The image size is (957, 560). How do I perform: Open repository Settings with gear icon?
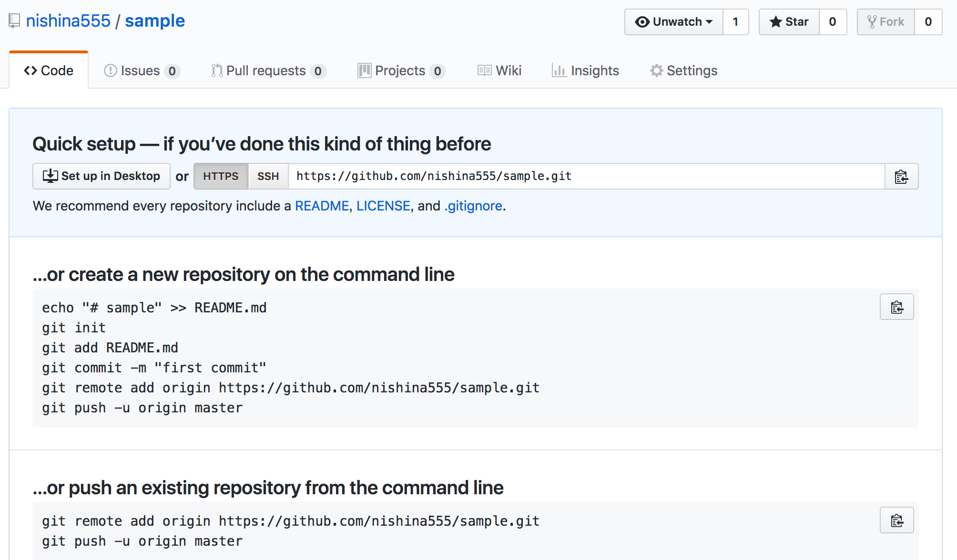(x=683, y=70)
